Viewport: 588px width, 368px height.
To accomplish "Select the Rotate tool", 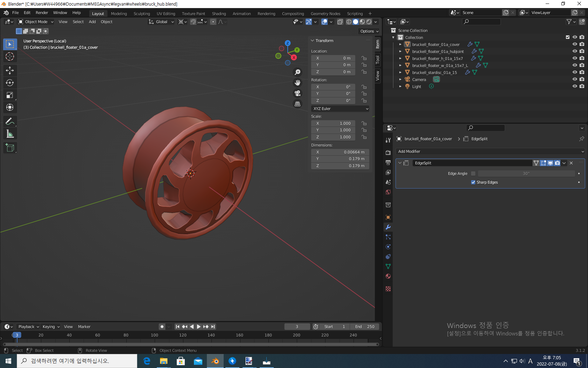I will tap(10, 83).
